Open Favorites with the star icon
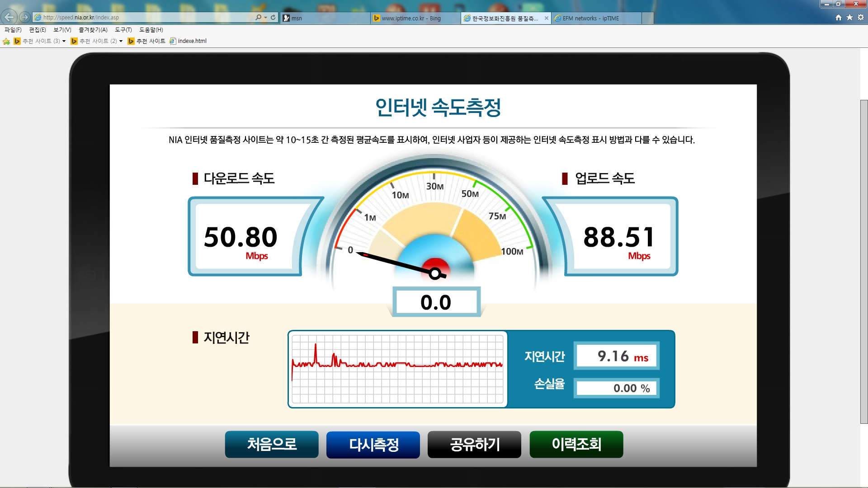The image size is (868, 488). coord(849,17)
